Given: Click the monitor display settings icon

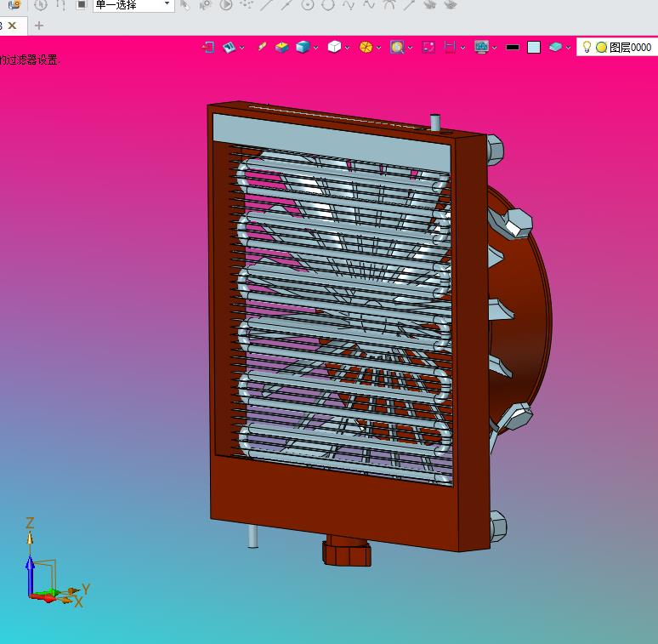Looking at the screenshot, I should tap(481, 47).
